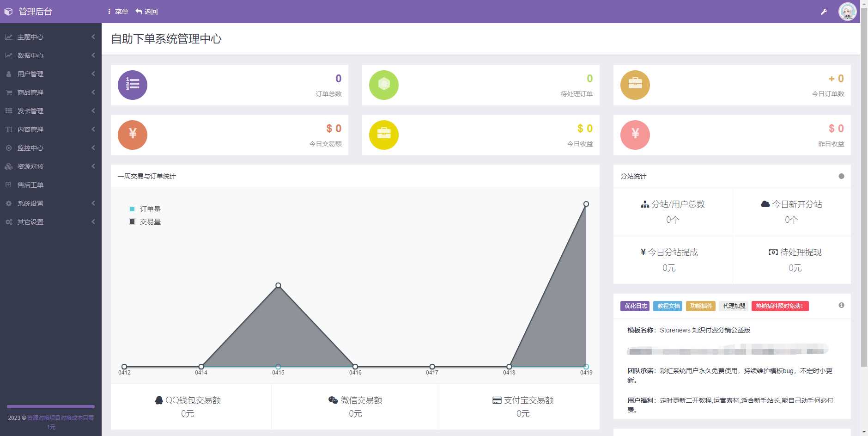Open the wrench settings icon in top bar
The width and height of the screenshot is (868, 436).
824,11
